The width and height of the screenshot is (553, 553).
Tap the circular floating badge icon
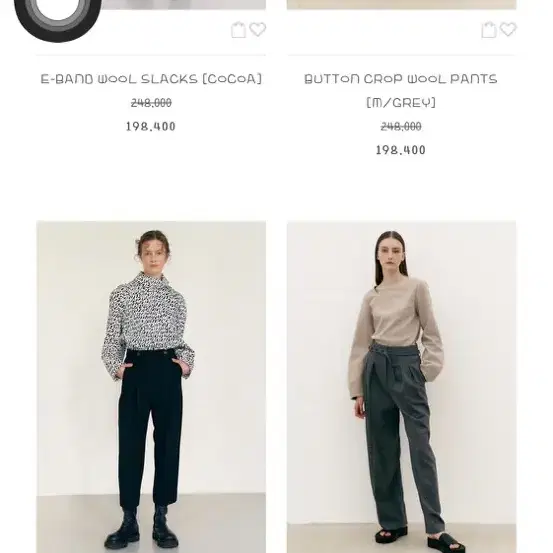coord(58,17)
